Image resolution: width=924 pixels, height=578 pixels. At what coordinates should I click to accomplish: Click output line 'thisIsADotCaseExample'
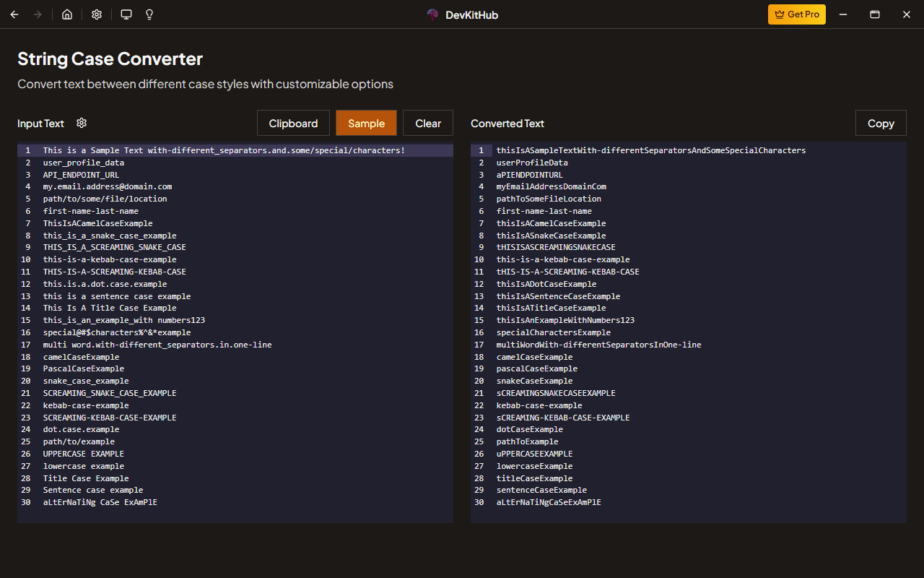[x=546, y=284]
